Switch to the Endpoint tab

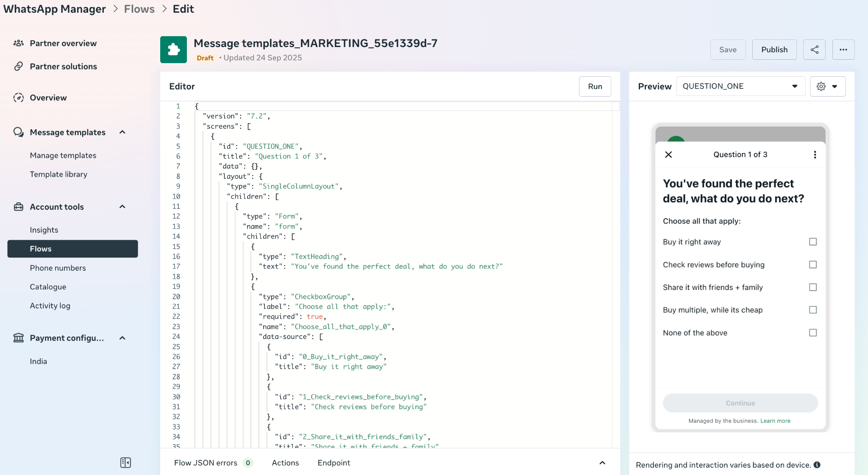tap(334, 463)
